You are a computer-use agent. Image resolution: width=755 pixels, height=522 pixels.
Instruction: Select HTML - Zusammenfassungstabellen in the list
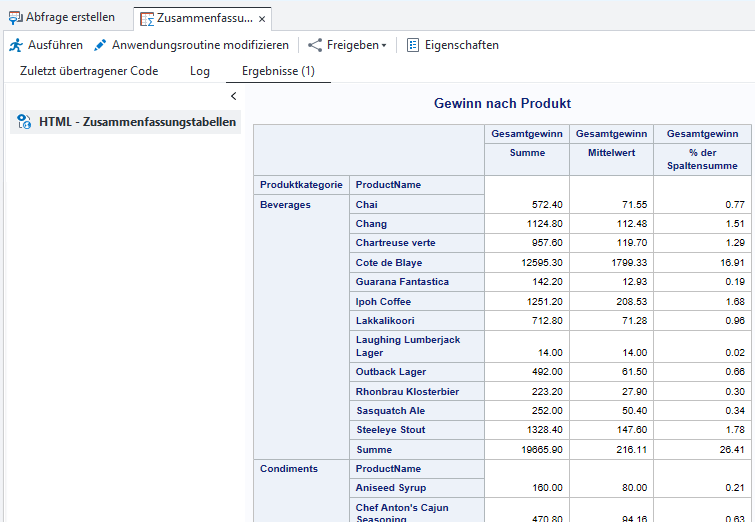(x=138, y=122)
